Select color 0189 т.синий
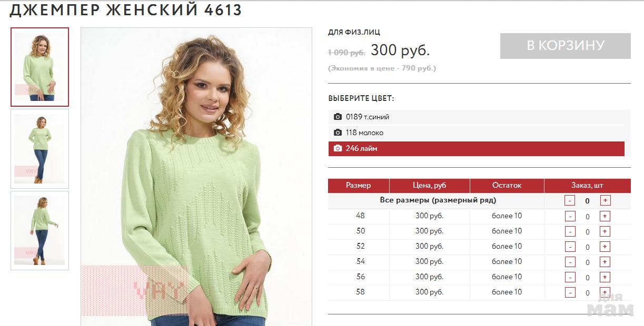 coord(477,117)
